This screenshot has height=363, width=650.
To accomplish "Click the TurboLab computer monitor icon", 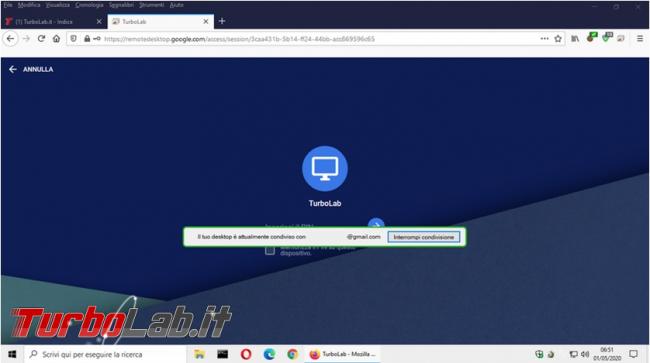I will (x=325, y=169).
